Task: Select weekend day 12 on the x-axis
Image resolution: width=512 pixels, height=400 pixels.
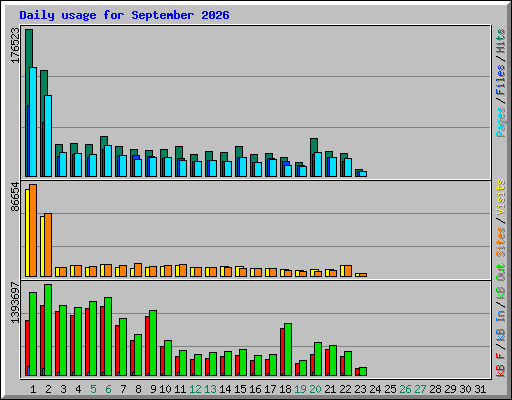Action: pyautogui.click(x=195, y=389)
